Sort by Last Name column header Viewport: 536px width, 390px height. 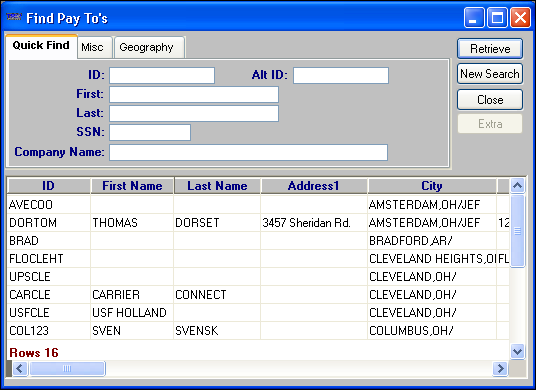point(217,186)
